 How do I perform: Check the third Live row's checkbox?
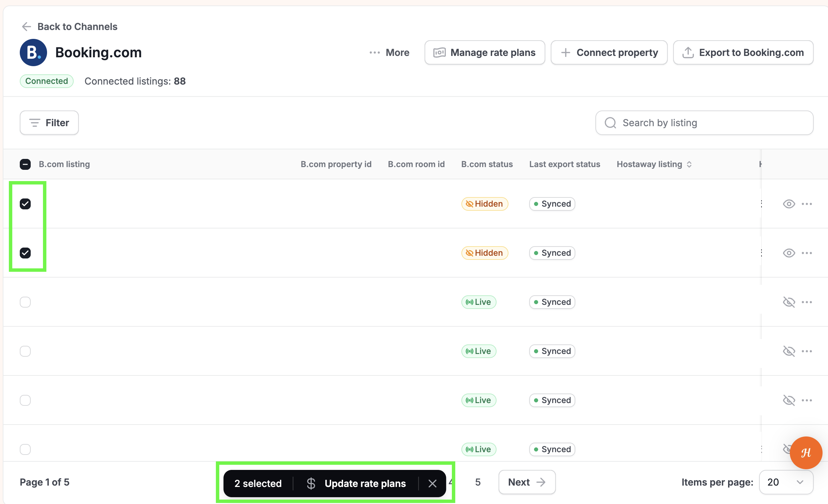pyautogui.click(x=25, y=400)
